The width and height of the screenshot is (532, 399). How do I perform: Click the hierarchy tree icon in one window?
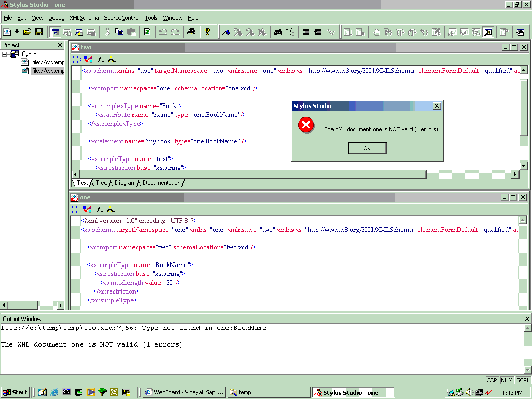(111, 209)
